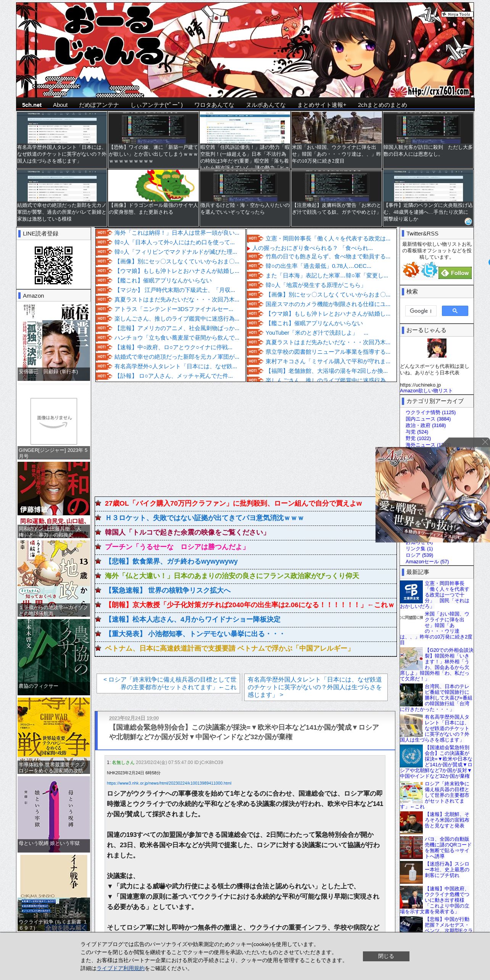Open the orange RSS feed icon

click(411, 270)
